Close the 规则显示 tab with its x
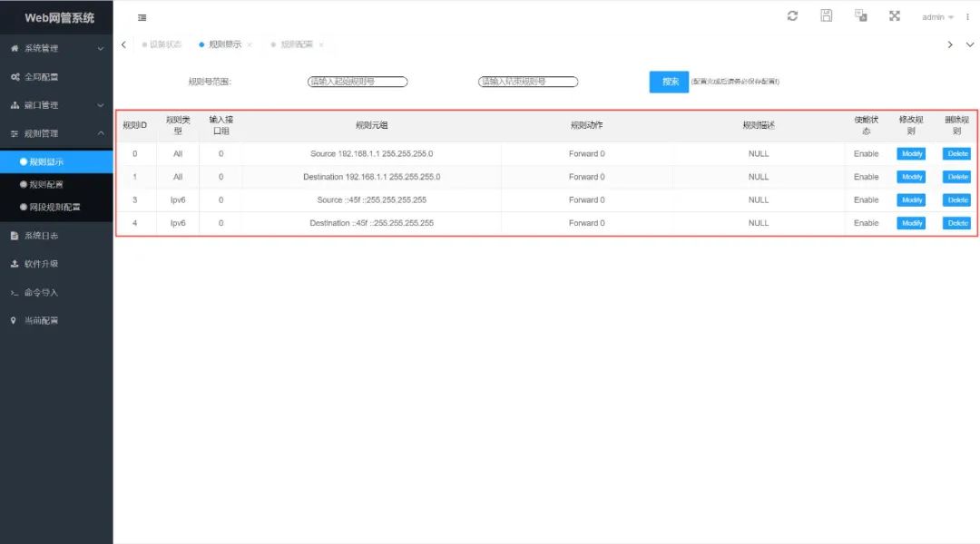Screen dimensions: 980x544 (250, 44)
